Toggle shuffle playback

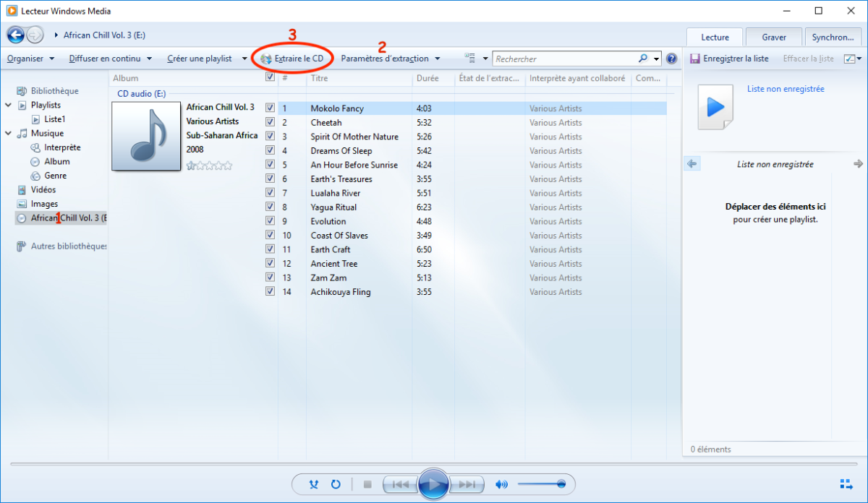pos(314,484)
